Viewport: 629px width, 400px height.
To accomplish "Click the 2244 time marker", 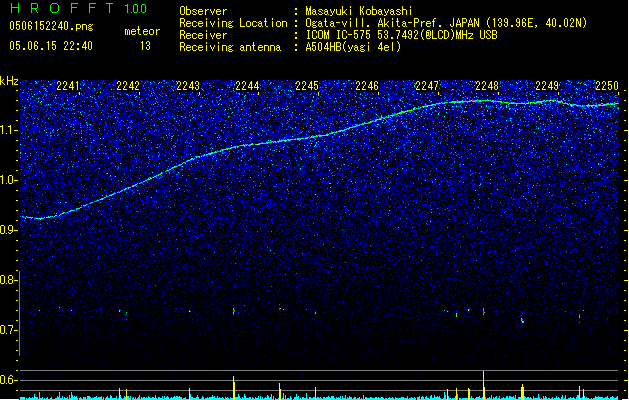I will (247, 86).
